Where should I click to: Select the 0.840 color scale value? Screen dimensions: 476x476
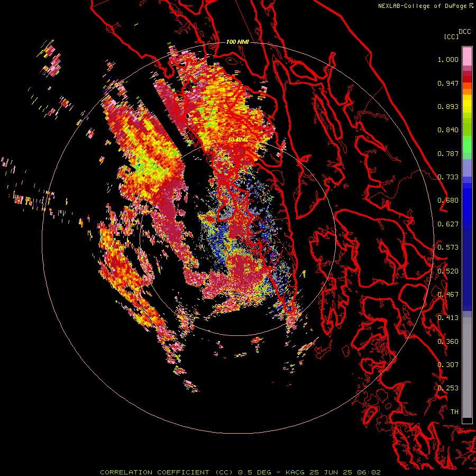(448, 130)
